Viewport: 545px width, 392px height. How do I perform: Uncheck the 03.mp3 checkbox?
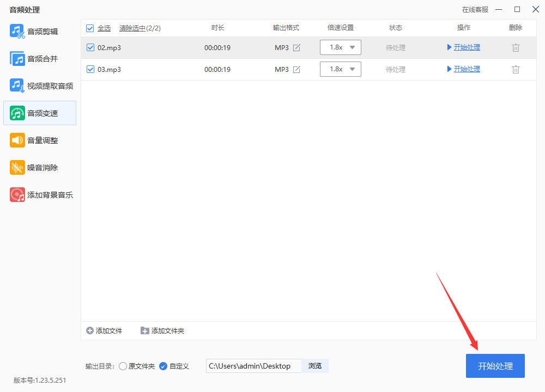point(90,70)
